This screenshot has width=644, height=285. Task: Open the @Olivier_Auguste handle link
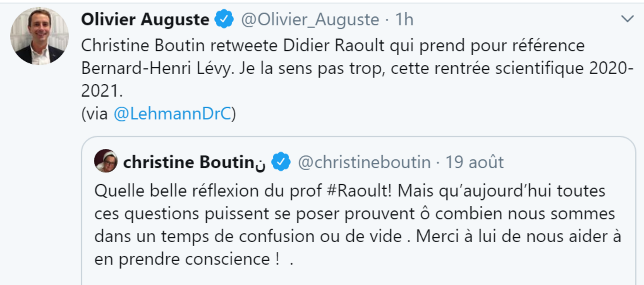pos(310,20)
